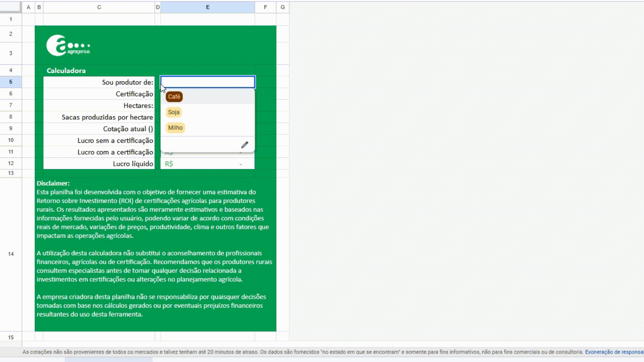Image resolution: width=644 pixels, height=362 pixels.
Task: Select row 12 header
Action: pyautogui.click(x=11, y=163)
